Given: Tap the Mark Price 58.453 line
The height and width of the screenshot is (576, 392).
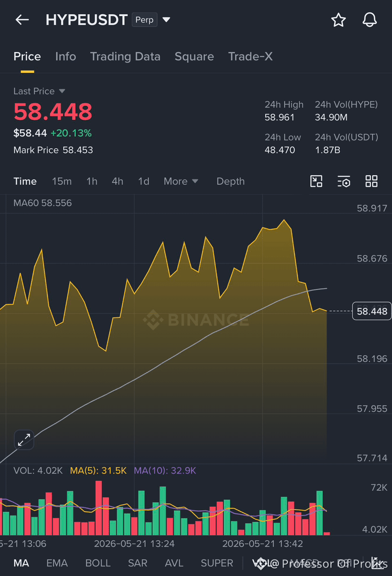Looking at the screenshot, I should pos(53,150).
